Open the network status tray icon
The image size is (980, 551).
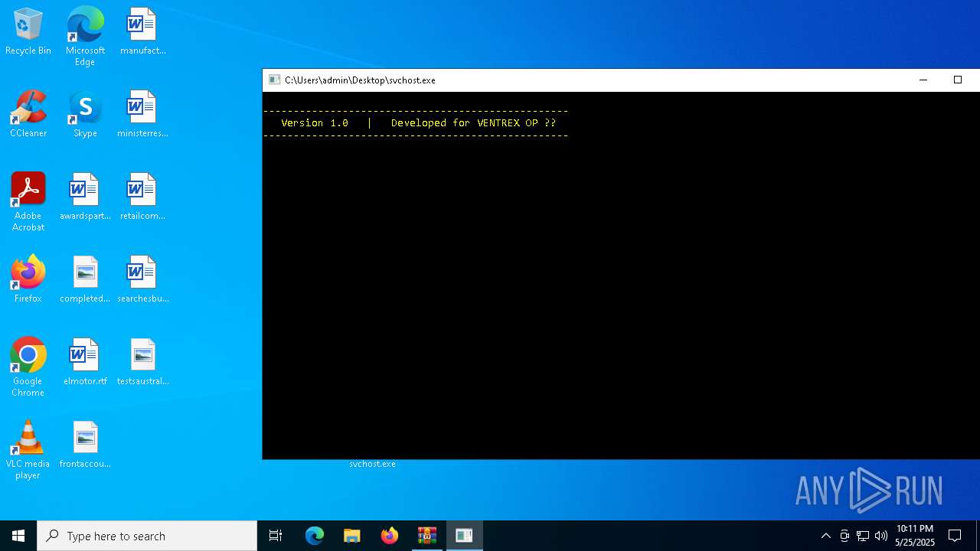863,536
